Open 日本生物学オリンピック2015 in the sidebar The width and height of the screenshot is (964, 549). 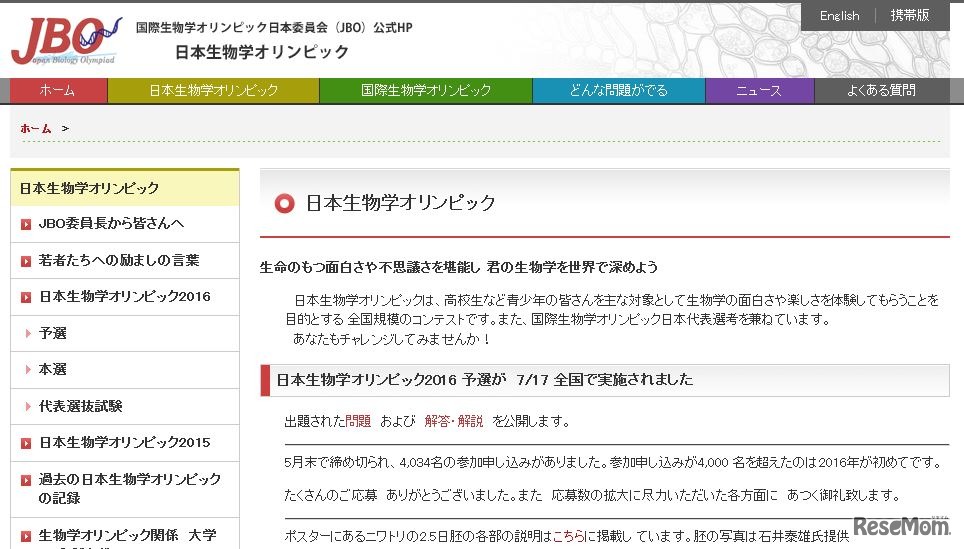[124, 442]
